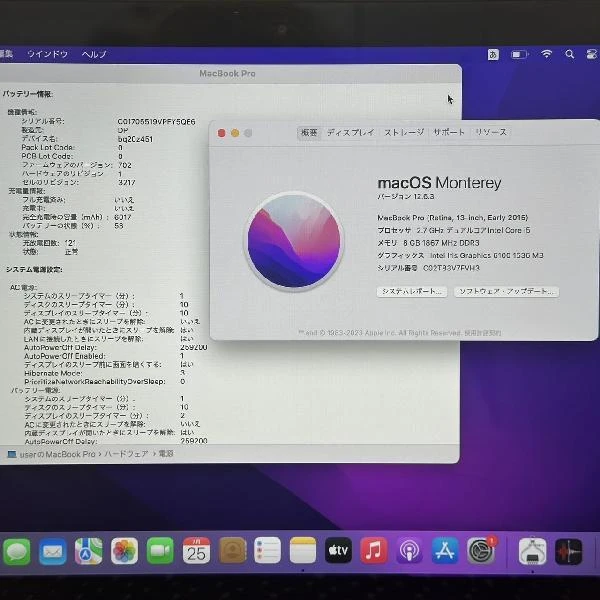Image resolution: width=600 pixels, height=600 pixels.
Task: Open Podcasts from the dock
Action: [409, 550]
